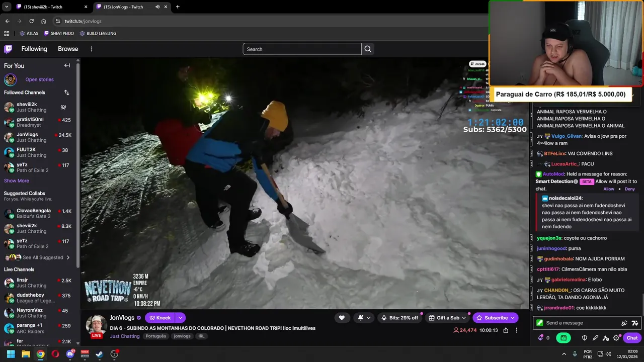This screenshot has height=362, width=644.
Task: Toggle follow heart for JonVlogs
Action: pyautogui.click(x=342, y=318)
